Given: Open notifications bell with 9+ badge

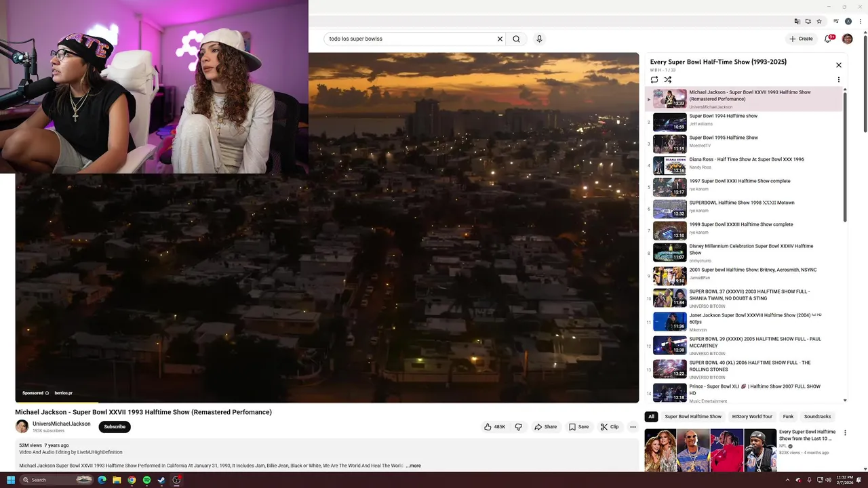Looking at the screenshot, I should click(x=828, y=39).
